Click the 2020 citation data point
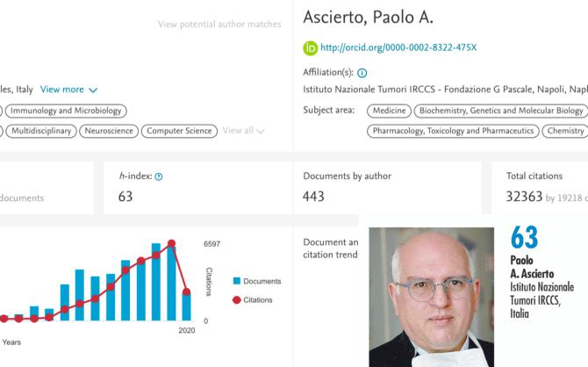Viewport: 588px width, 367px height. click(186, 291)
